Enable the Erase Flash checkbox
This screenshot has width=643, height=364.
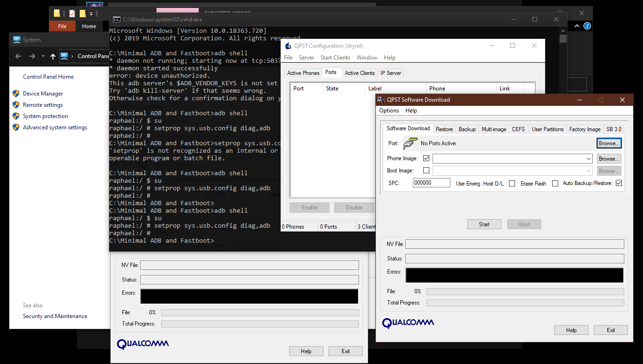click(x=555, y=184)
